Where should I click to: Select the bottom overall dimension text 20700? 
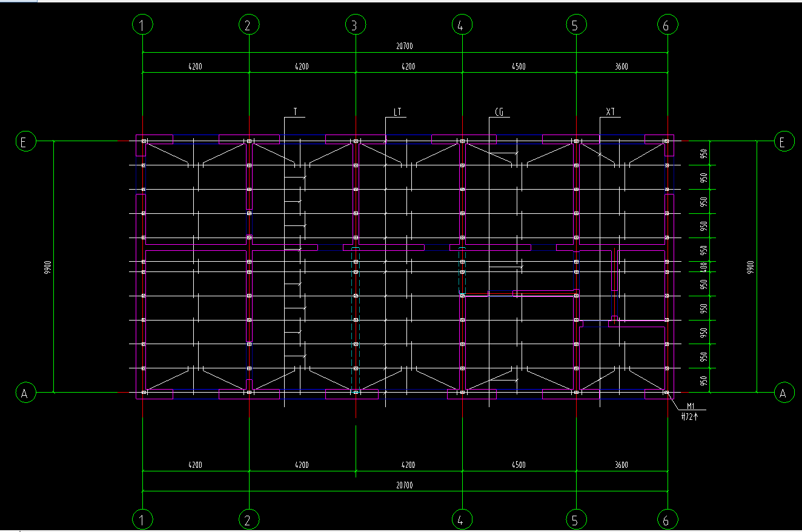pos(404,485)
